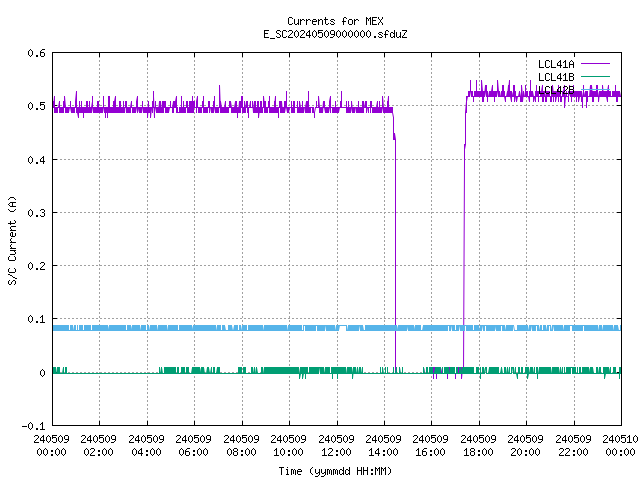
Task: Click the x-axis tick label 240509 20:00
Action: 526,445
